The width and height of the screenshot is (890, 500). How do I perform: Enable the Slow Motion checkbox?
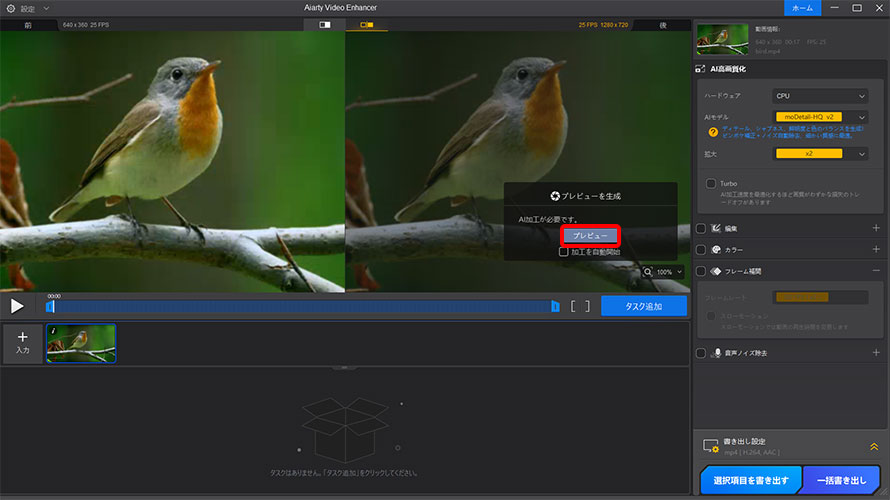711,316
